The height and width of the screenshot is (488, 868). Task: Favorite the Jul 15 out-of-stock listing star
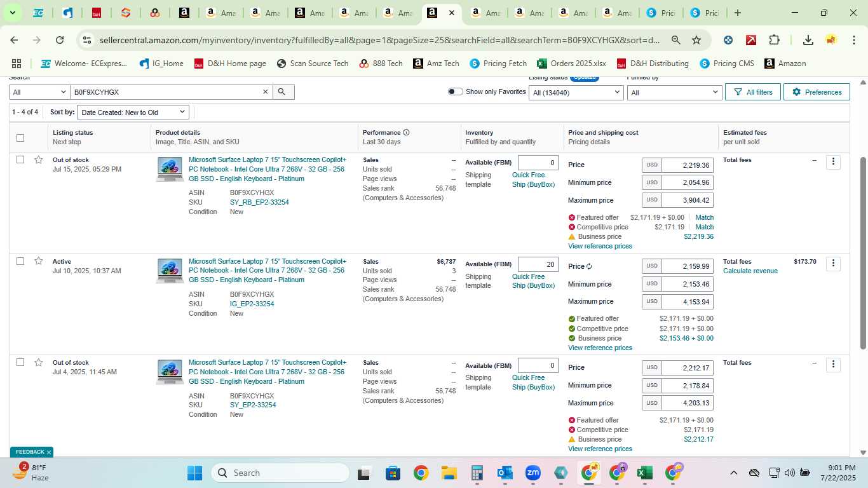(x=39, y=159)
